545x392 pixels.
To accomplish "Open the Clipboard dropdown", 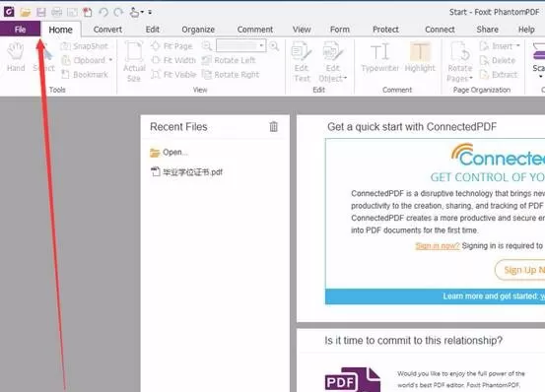I will 87,60.
